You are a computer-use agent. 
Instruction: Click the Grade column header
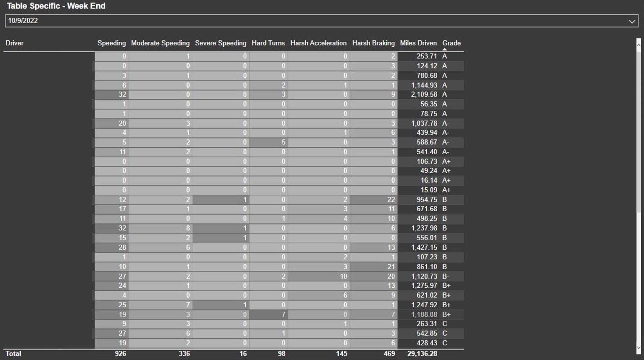[x=451, y=43]
